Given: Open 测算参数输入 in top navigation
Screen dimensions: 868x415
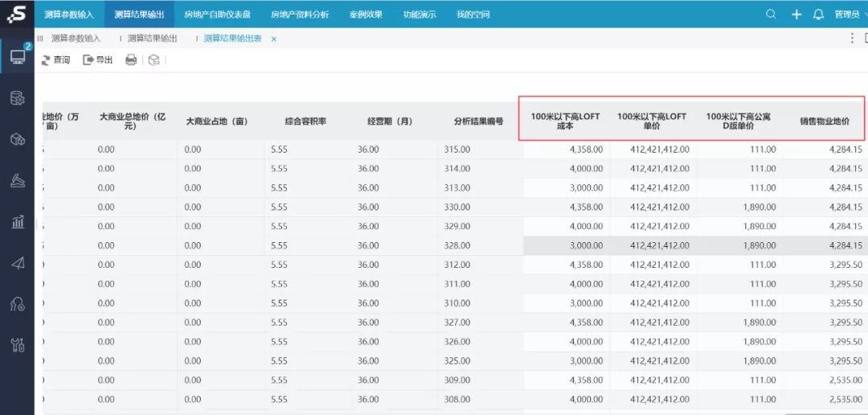Looking at the screenshot, I should pyautogui.click(x=69, y=14).
